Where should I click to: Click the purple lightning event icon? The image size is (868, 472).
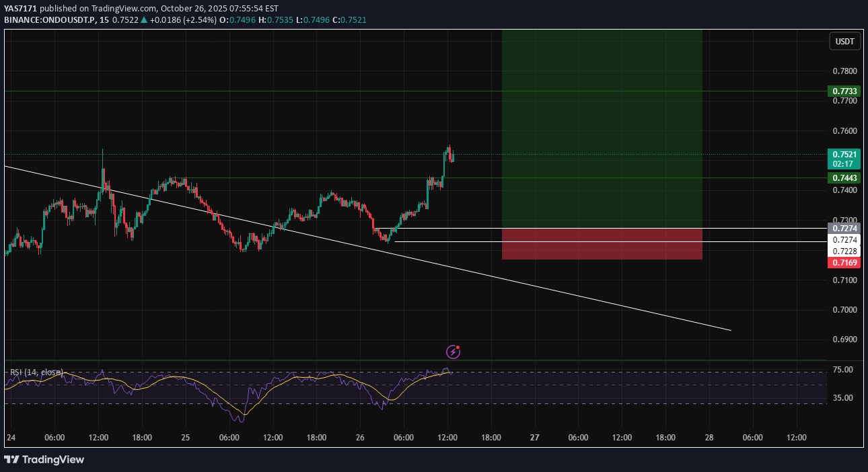454,352
